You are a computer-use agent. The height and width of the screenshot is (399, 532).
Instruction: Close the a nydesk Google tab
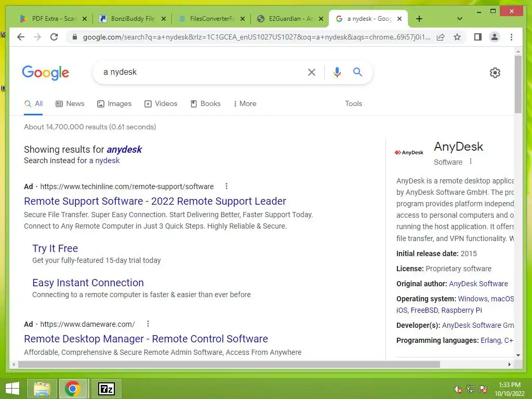pyautogui.click(x=400, y=19)
